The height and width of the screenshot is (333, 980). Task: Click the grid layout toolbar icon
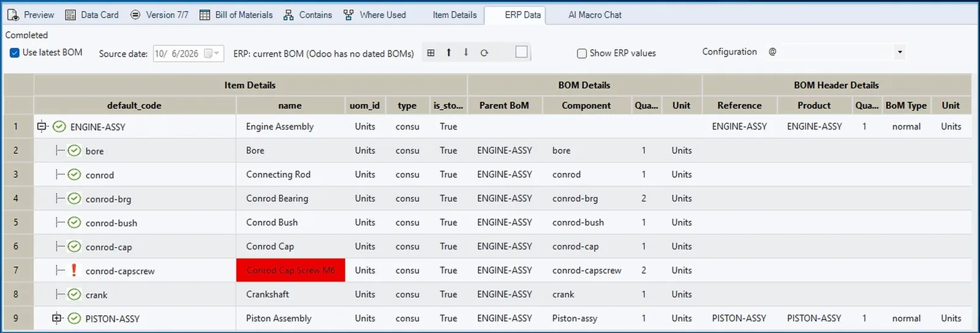tap(431, 53)
